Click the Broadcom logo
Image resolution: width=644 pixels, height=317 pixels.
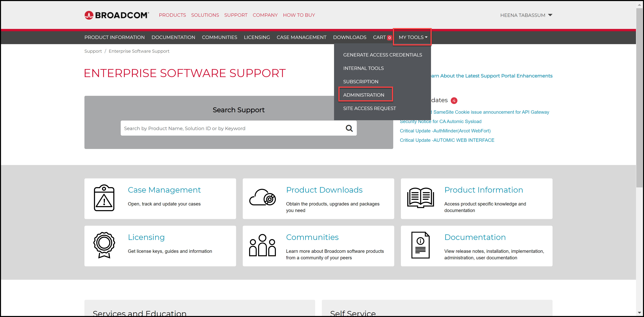[117, 15]
